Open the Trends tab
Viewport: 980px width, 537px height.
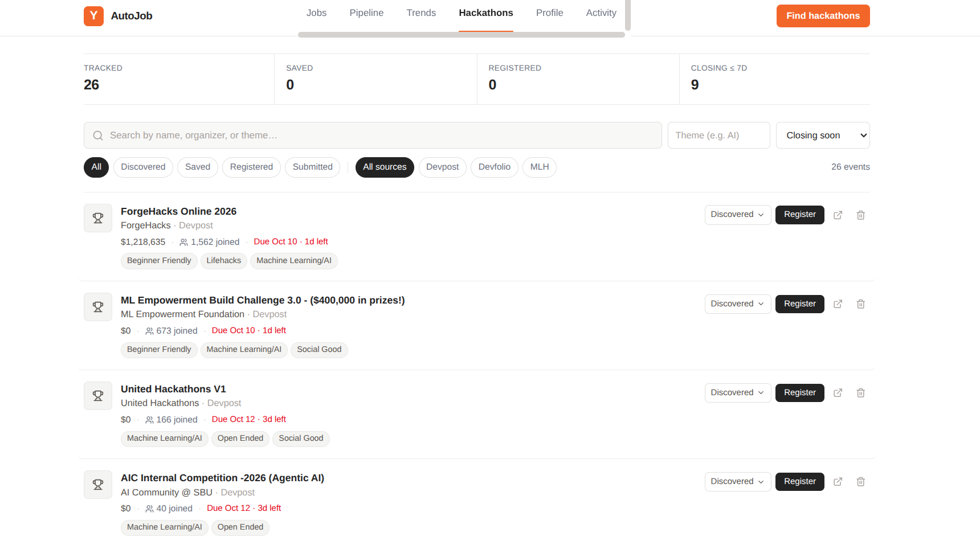tap(421, 13)
